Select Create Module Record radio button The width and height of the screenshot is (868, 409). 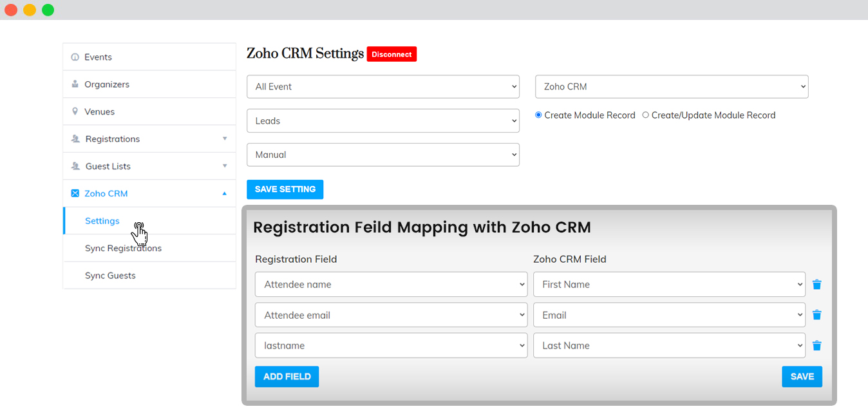(x=538, y=115)
